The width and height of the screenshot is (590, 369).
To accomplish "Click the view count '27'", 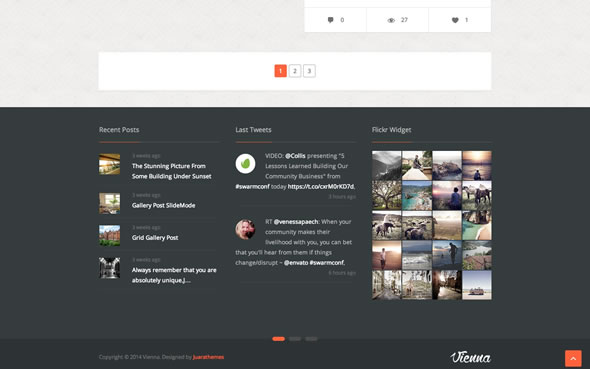I will [x=404, y=20].
